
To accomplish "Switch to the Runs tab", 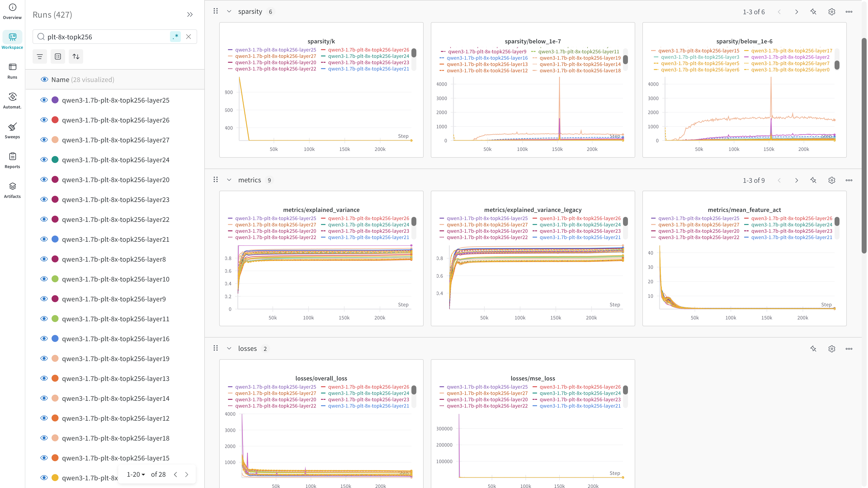I will pyautogui.click(x=12, y=70).
